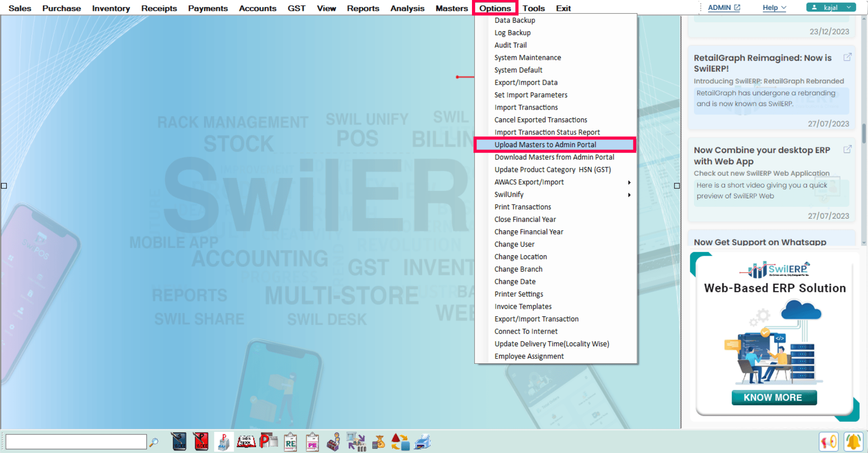Open the Inventory menu
Screen dimensions: 868x453
pos(111,8)
